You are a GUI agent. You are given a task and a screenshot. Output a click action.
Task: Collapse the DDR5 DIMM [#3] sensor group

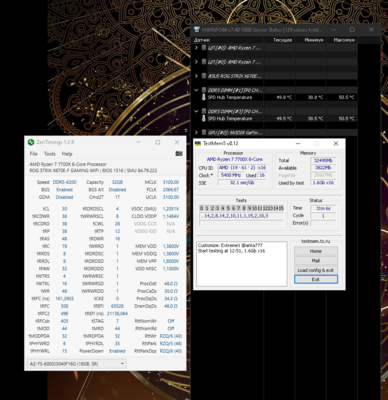196,111
